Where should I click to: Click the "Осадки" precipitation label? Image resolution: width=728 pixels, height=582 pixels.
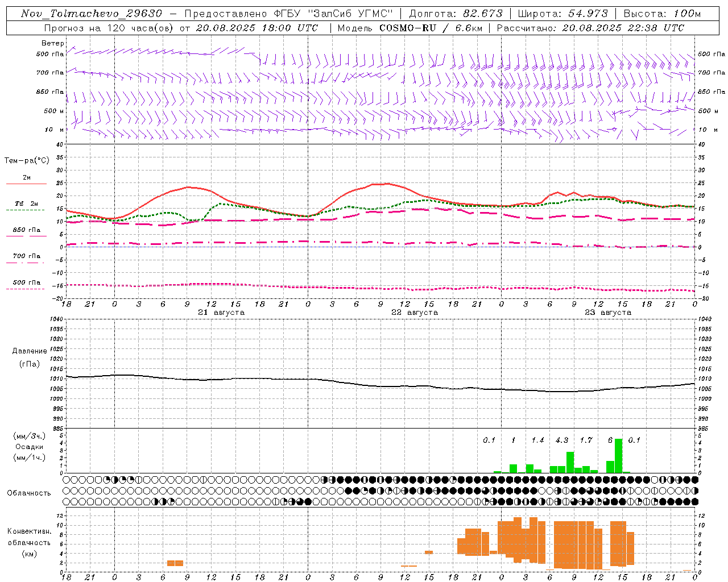29,447
